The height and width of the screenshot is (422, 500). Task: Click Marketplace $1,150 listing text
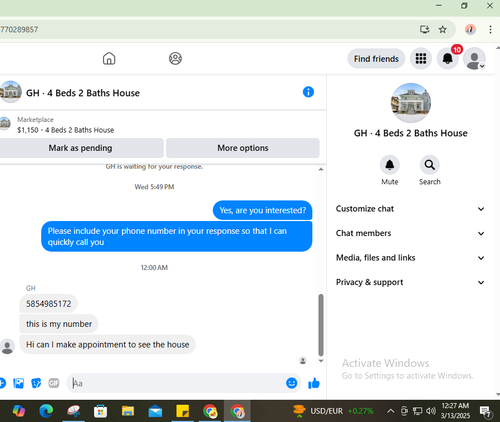tap(66, 130)
